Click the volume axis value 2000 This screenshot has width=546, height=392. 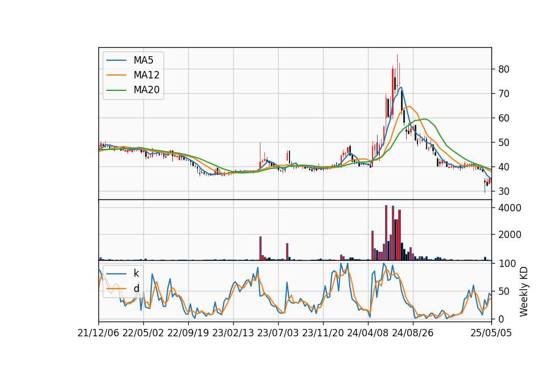click(x=510, y=235)
